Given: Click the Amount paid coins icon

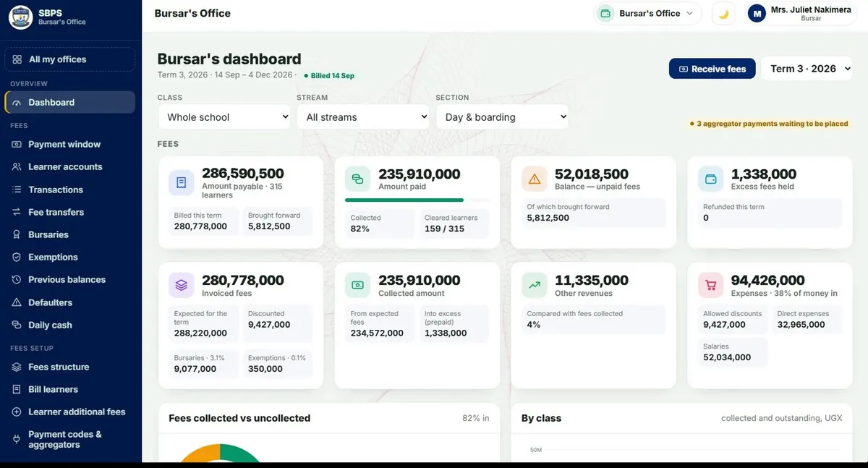Looking at the screenshot, I should 357,179.
